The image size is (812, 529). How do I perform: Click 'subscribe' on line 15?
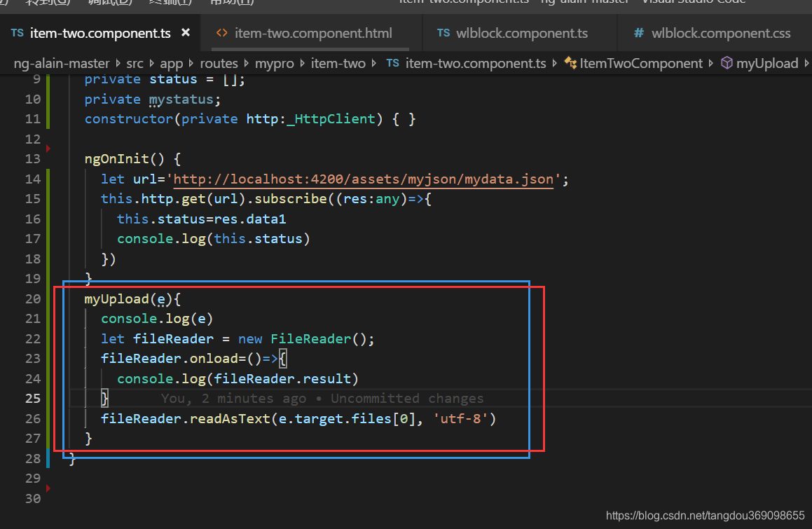(x=291, y=198)
